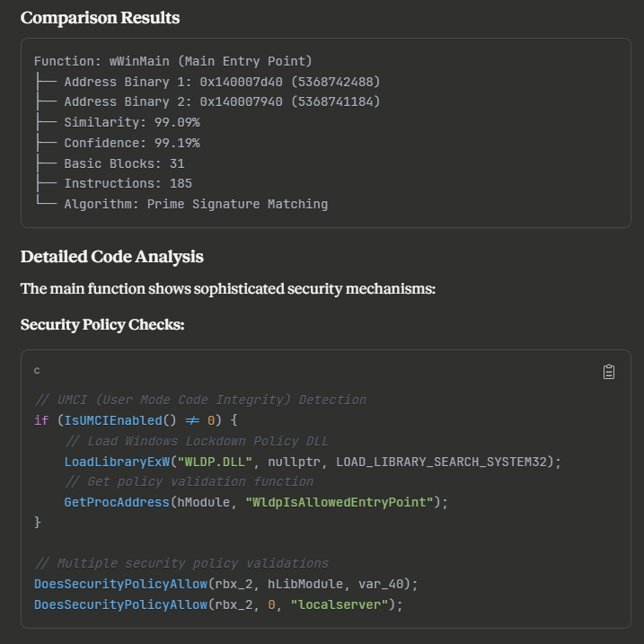The height and width of the screenshot is (644, 644).
Task: Click the 'Address Binary 1' line
Action: click(222, 82)
